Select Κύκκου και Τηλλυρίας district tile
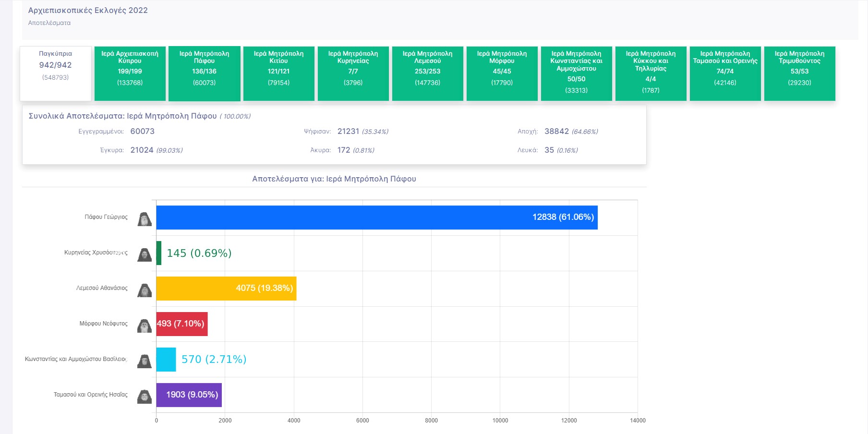Viewport: 868px width, 434px height. [651, 73]
